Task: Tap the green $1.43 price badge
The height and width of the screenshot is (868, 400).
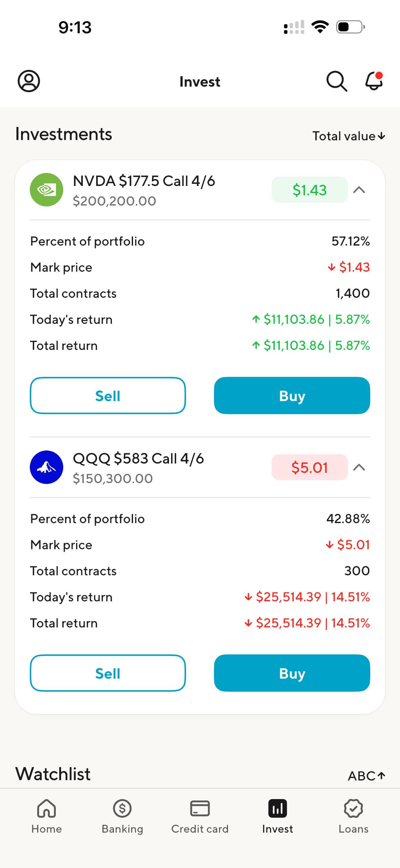Action: point(309,190)
